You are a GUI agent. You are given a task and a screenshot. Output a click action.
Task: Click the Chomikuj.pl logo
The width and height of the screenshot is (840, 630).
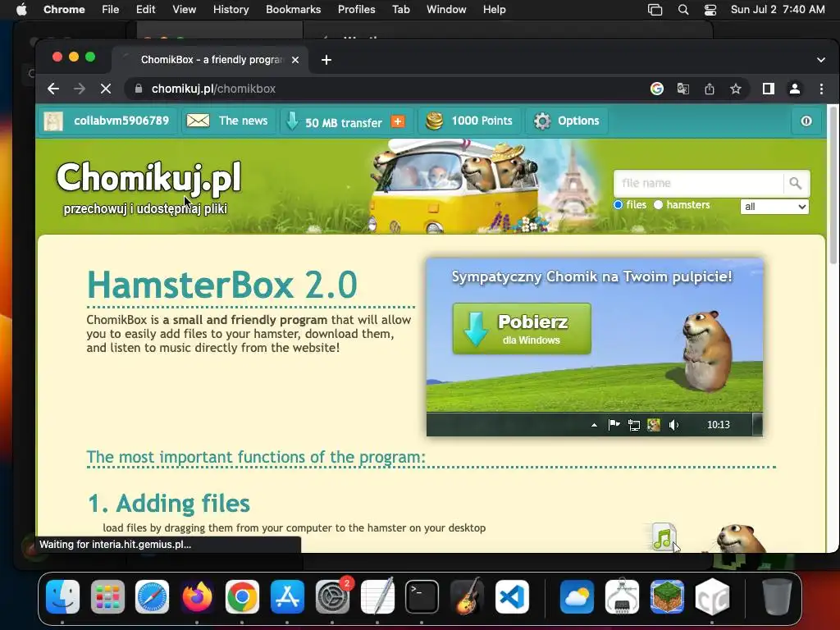pos(148,178)
